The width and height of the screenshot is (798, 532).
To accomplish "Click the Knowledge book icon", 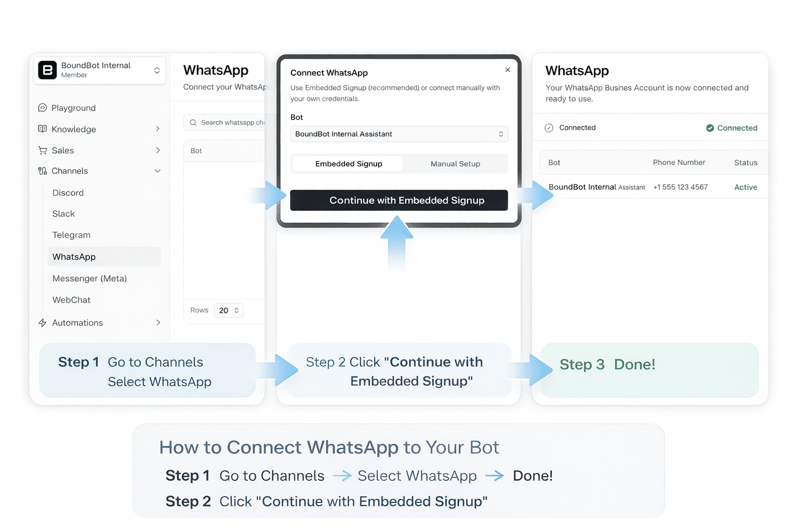I will [x=43, y=129].
